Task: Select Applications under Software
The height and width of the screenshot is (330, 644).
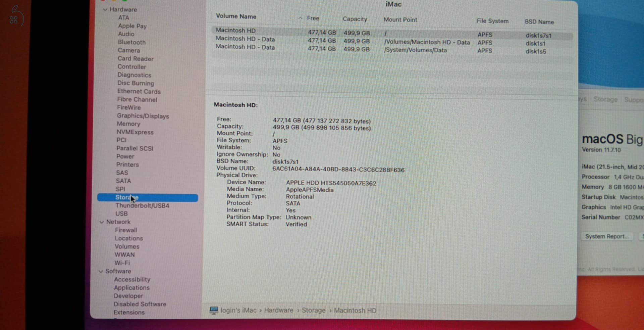Action: pos(131,287)
